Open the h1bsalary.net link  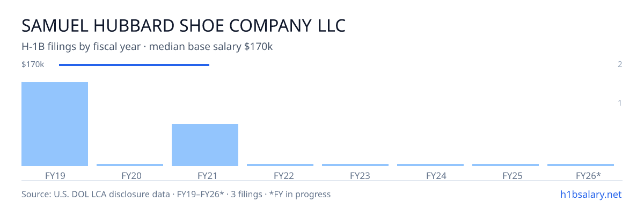click(590, 194)
